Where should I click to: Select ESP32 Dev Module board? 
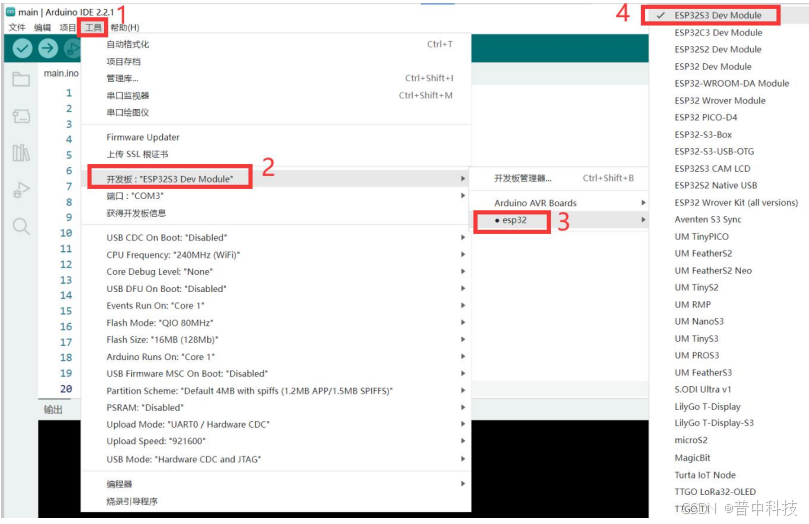tap(729, 67)
